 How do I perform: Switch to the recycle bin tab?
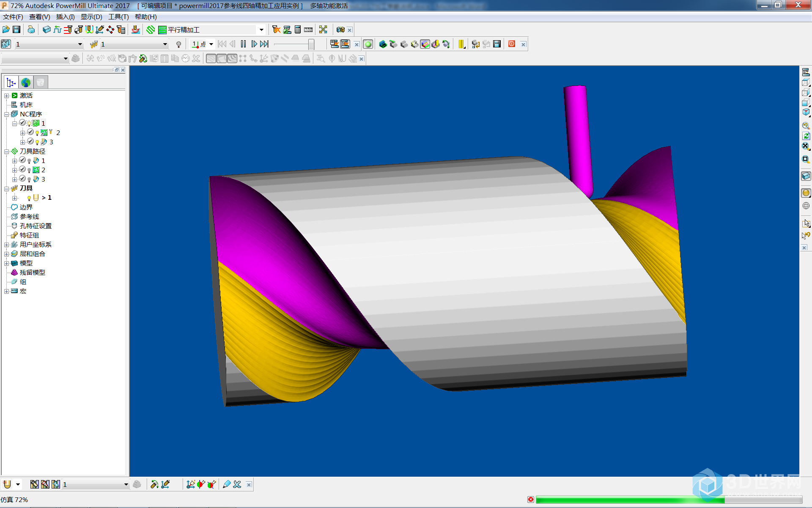pos(41,82)
